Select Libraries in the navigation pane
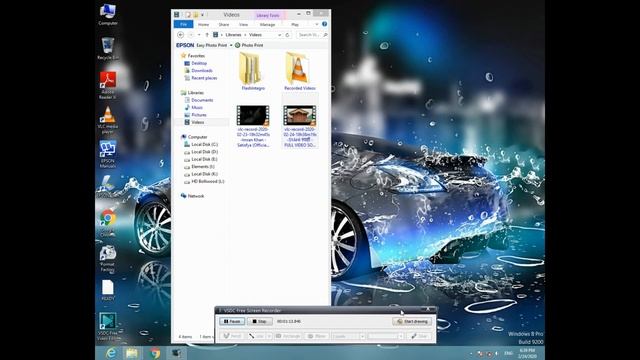Viewport: 640px width, 360px height. coord(196,93)
